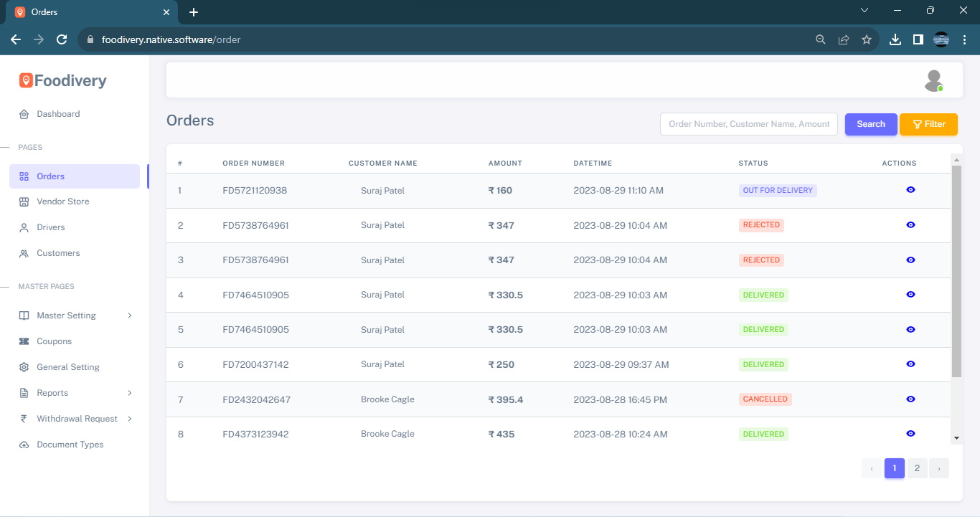Open Customers page in sidebar
The height and width of the screenshot is (517, 980).
tap(75, 253)
